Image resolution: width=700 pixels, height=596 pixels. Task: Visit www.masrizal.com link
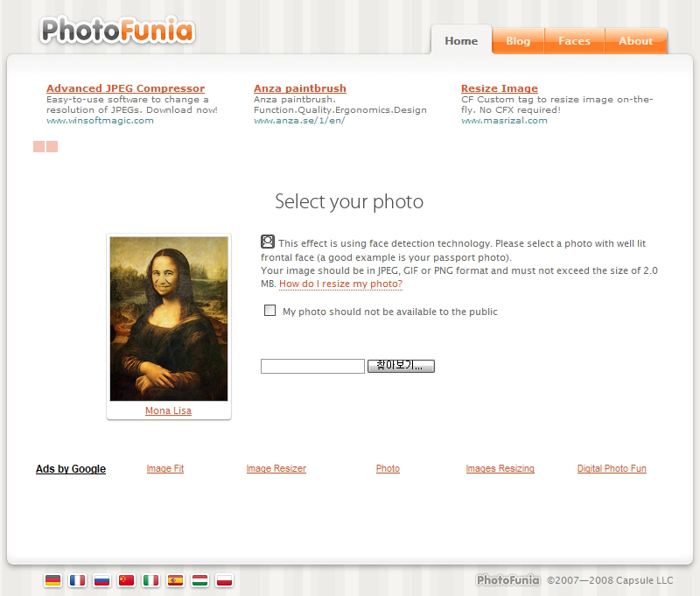pos(504,121)
